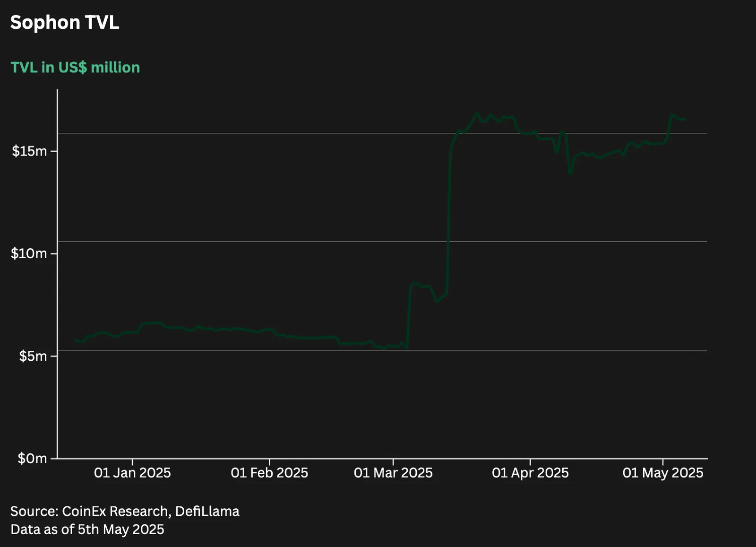Screen dimensions: 756x547
Task: Select the 01 May 2025 axis label
Action: [663, 473]
